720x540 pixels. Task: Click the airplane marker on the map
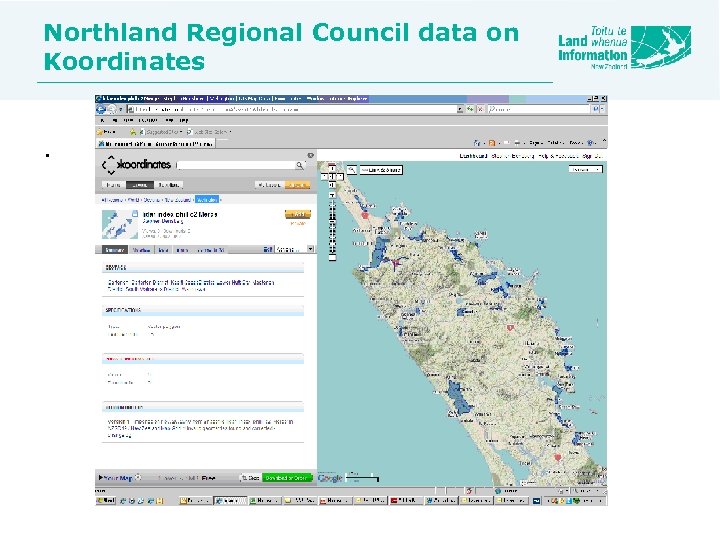[x=396, y=264]
